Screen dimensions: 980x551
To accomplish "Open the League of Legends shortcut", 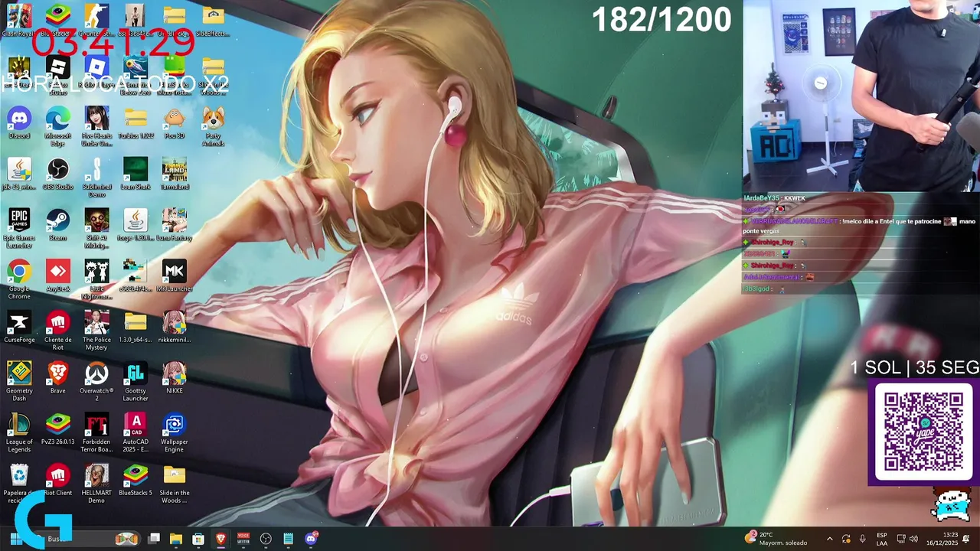I will (19, 432).
